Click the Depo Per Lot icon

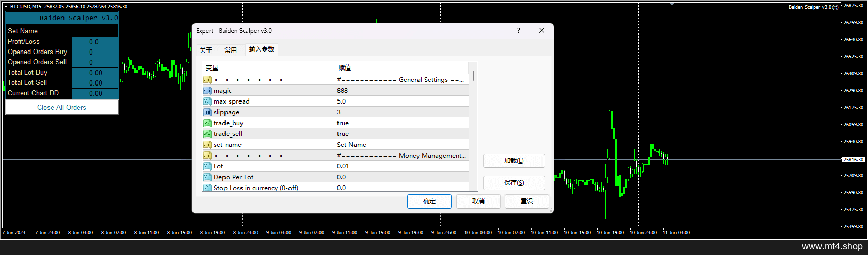pyautogui.click(x=207, y=177)
